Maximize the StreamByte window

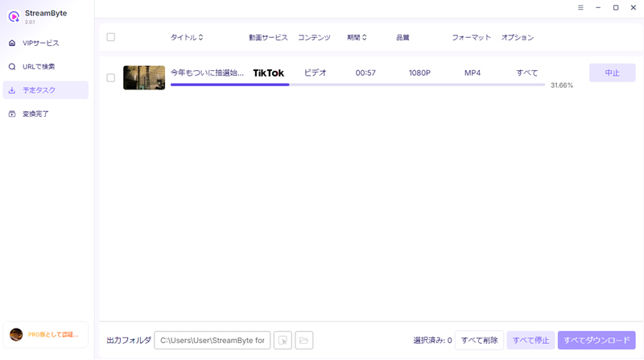[616, 7]
